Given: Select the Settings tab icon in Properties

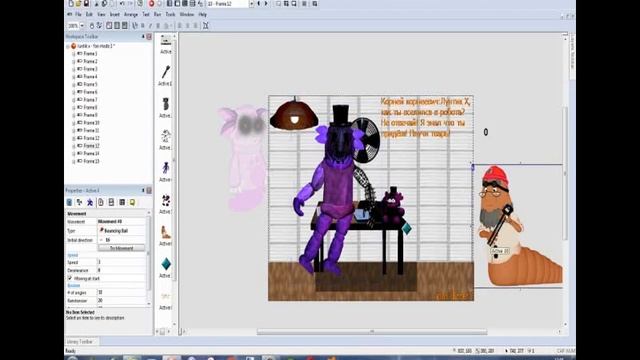Looking at the screenshot, I should (69, 202).
